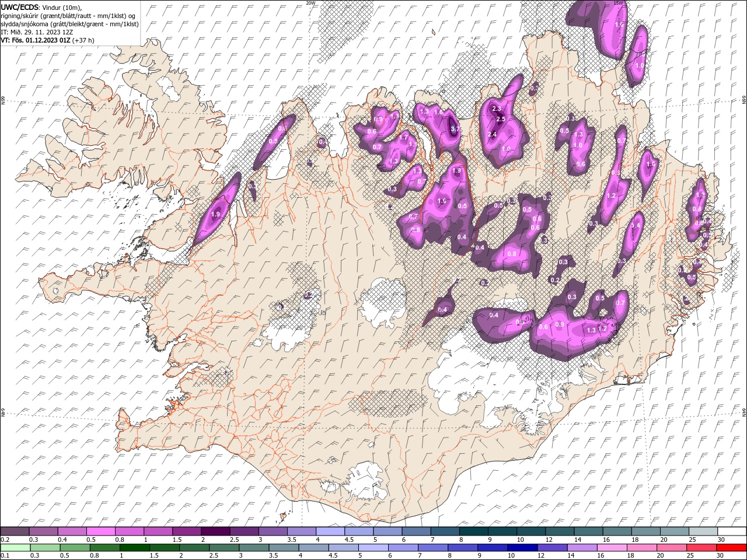Click the 1.7 snowfall value label

tap(404, 138)
